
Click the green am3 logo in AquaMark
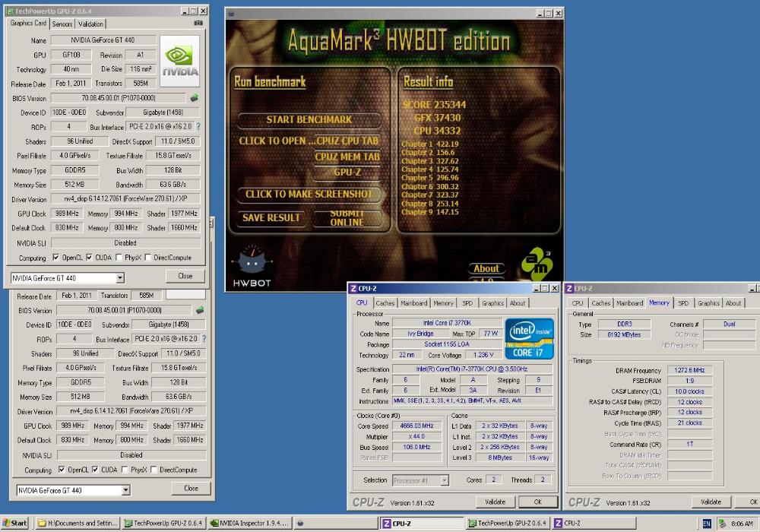point(537,265)
